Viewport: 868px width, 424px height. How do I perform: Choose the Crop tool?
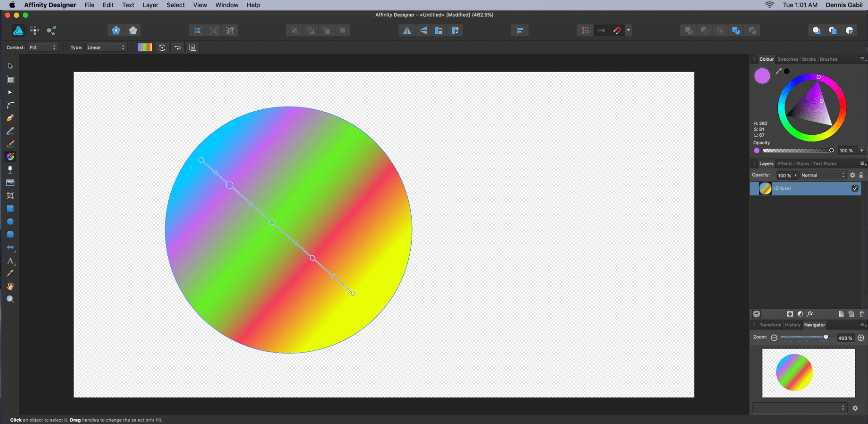click(x=10, y=196)
